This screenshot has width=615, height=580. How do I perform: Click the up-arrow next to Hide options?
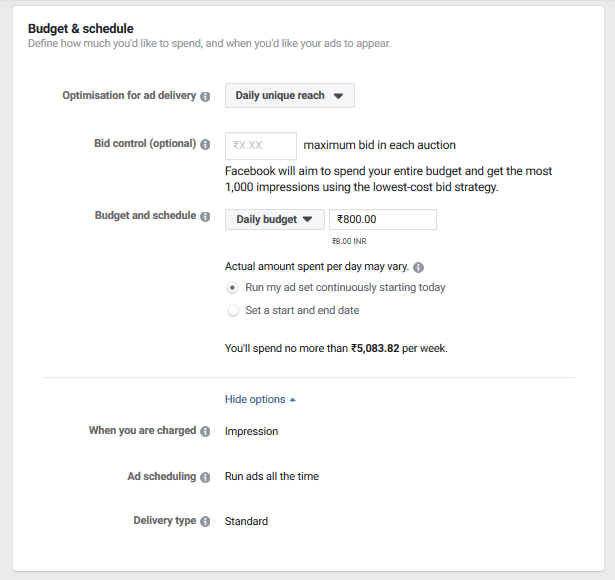pyautogui.click(x=292, y=400)
